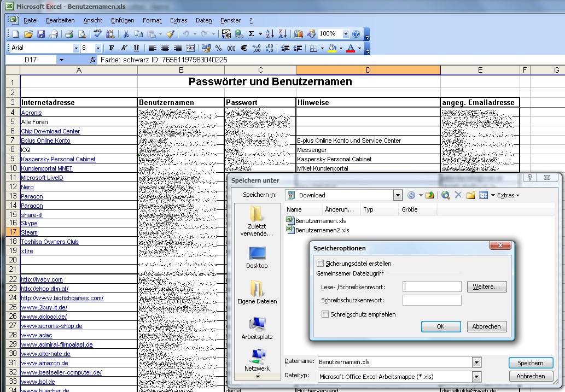Click the font color A button
The width and height of the screenshot is (565, 392).
(x=351, y=48)
